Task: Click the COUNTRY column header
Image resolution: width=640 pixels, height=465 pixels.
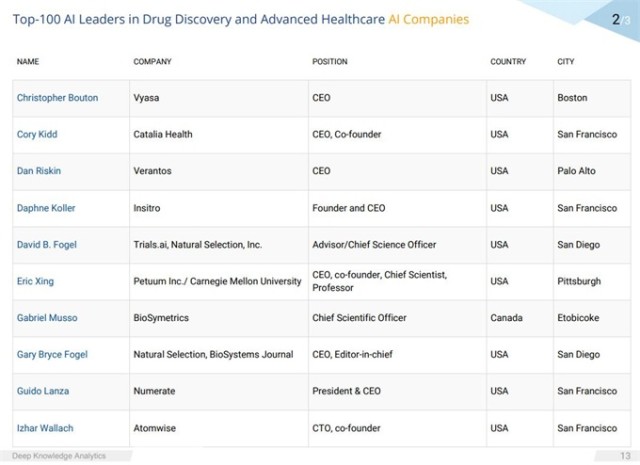Action: pos(508,62)
